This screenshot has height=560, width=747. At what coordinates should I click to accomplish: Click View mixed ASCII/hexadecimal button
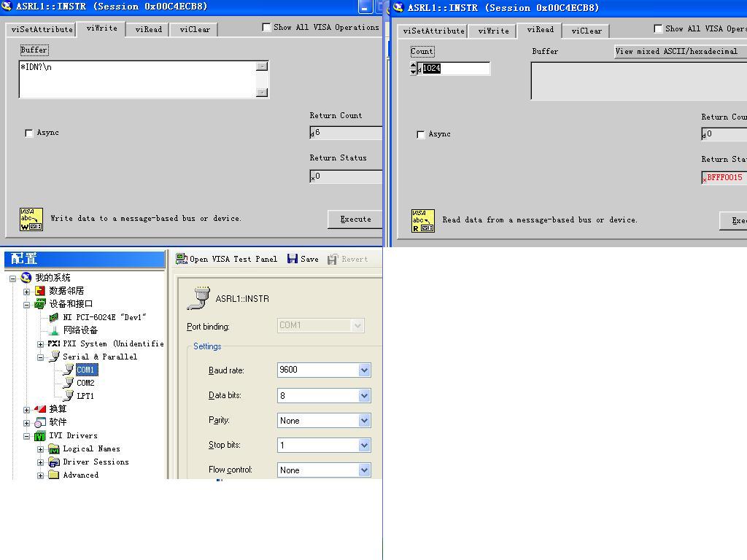tap(681, 51)
